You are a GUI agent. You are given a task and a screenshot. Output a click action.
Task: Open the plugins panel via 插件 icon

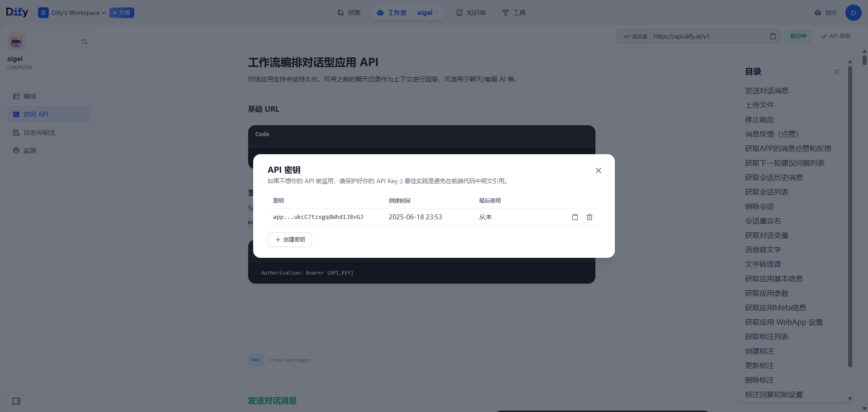tap(826, 13)
